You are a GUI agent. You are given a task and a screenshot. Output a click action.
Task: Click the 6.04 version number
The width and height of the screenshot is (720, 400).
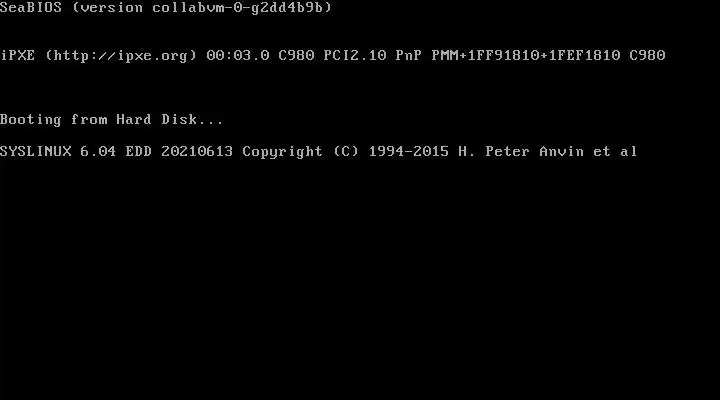(98, 152)
